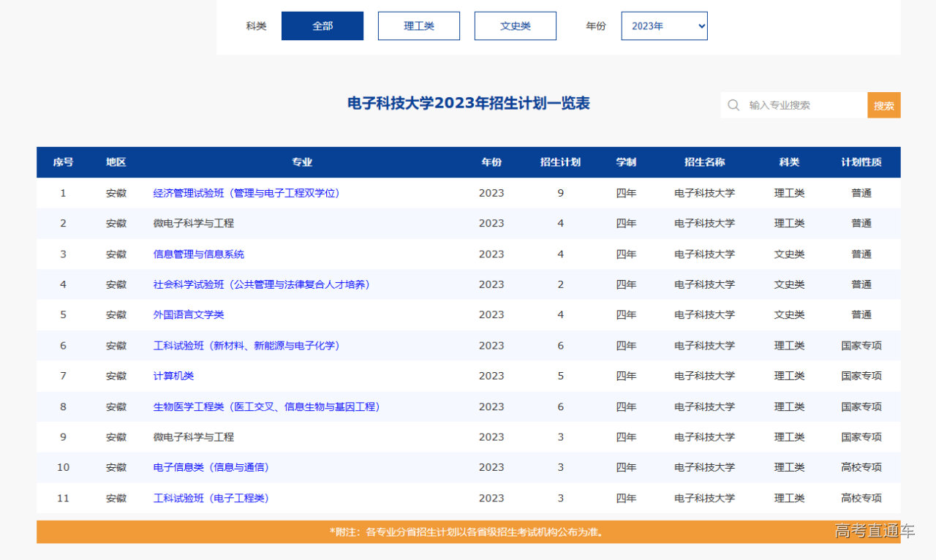The width and height of the screenshot is (936, 560).
Task: Select the 全部 category filter
Action: [x=322, y=25]
